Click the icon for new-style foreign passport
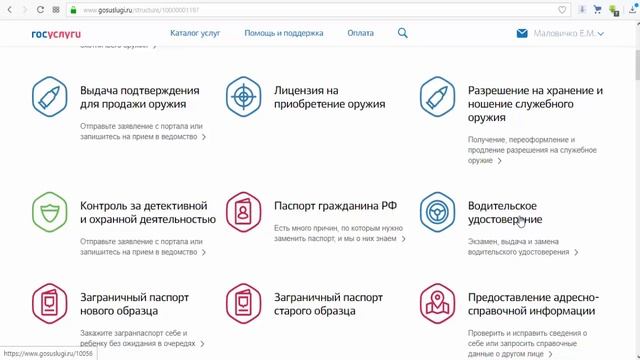The width and height of the screenshot is (640, 360). coord(50,304)
